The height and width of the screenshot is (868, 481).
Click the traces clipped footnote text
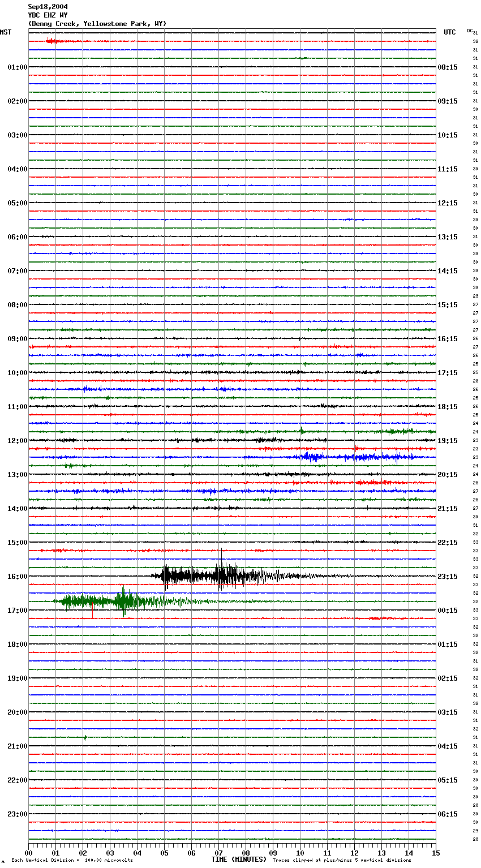342,861
